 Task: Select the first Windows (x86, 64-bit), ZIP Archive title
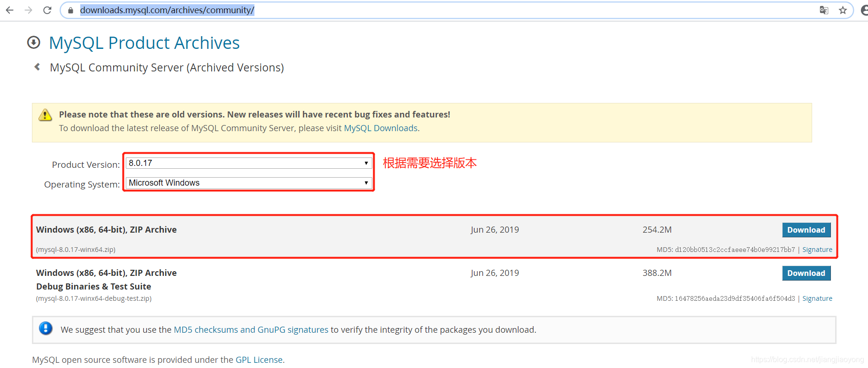(x=106, y=229)
